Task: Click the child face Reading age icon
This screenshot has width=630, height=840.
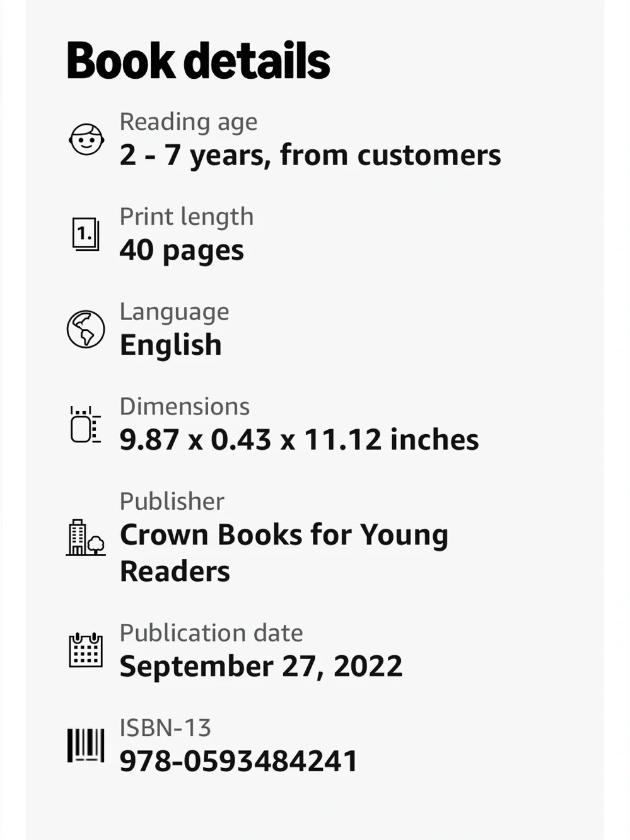Action: coord(86,139)
